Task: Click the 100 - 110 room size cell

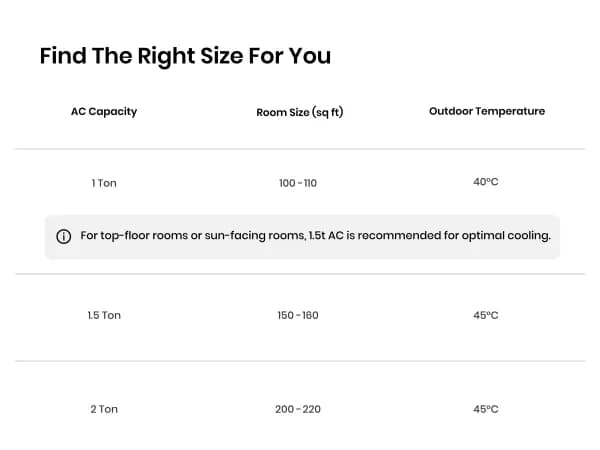Action: click(298, 183)
